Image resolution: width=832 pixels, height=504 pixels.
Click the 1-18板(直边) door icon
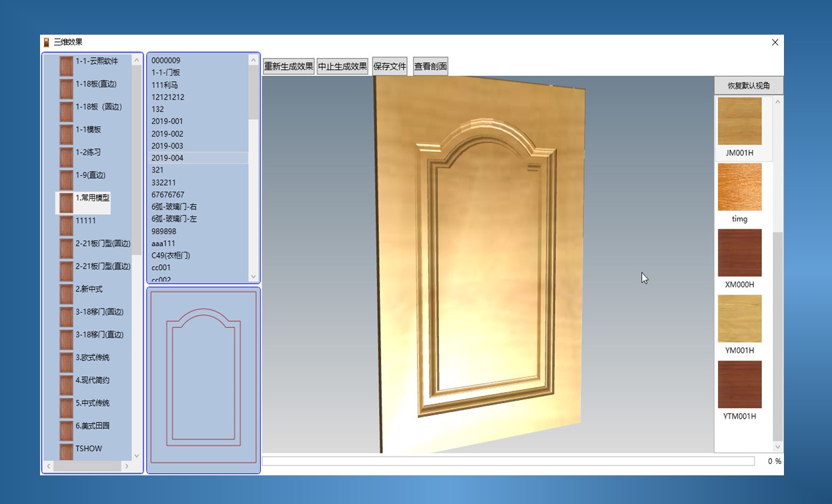[x=66, y=89]
